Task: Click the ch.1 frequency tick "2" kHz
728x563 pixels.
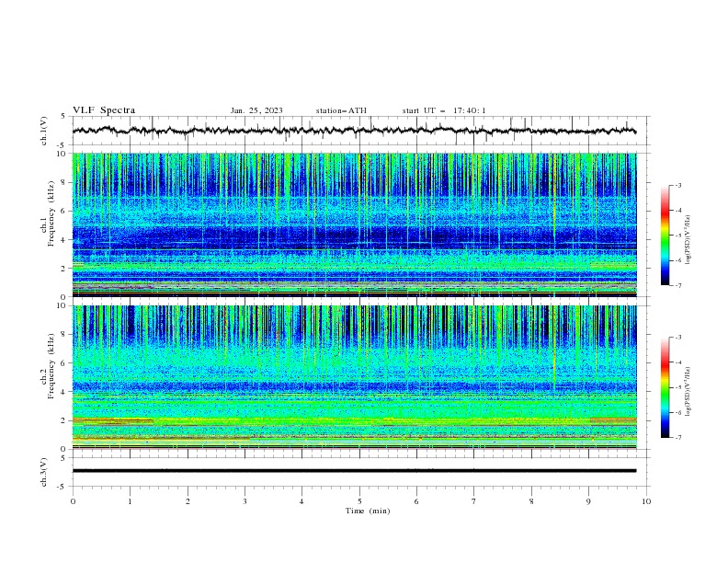Action: (65, 269)
